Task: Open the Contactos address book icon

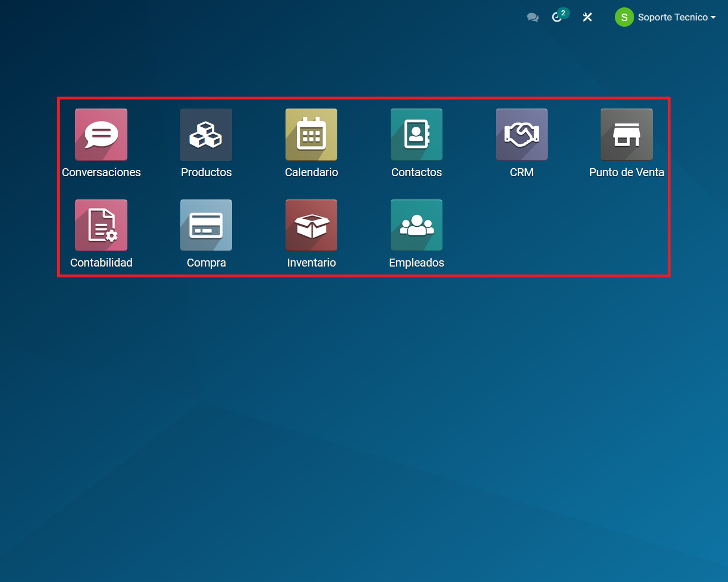Action: (416, 135)
